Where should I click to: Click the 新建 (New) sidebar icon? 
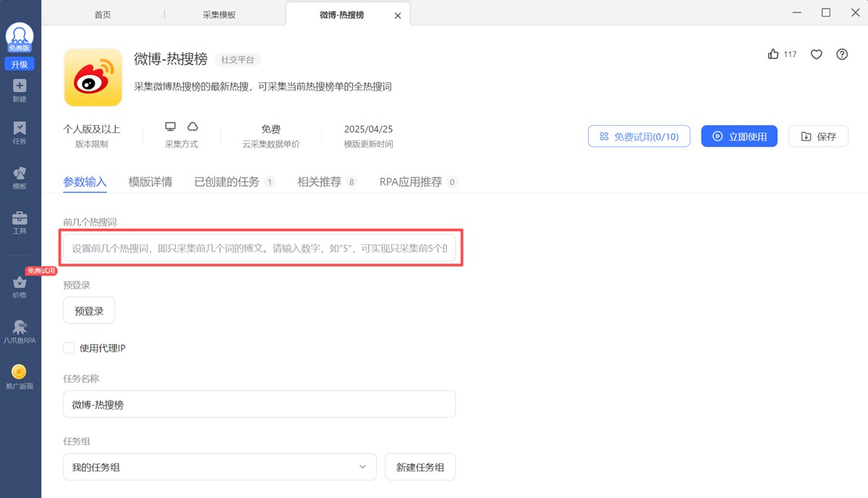point(20,86)
